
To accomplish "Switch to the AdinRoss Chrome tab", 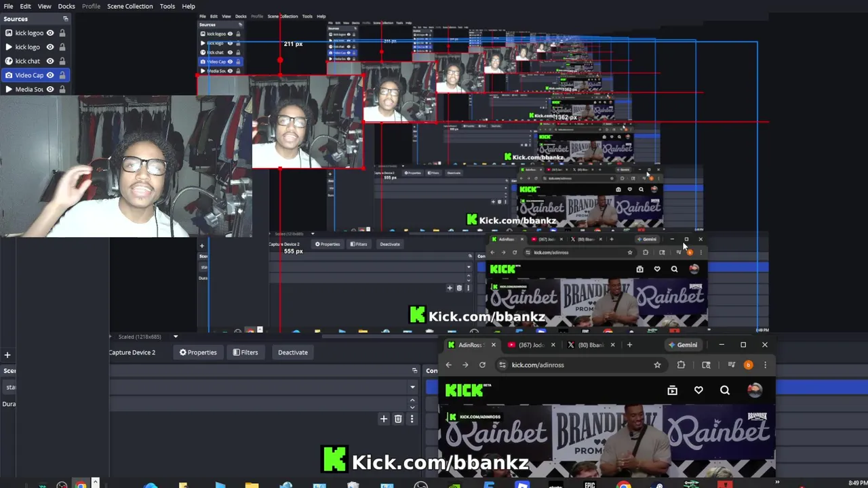I will [x=471, y=345].
